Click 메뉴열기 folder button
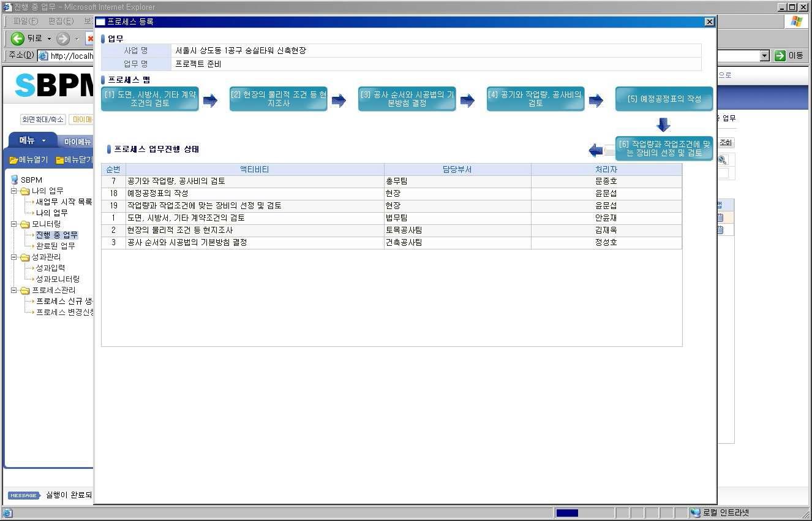Viewport: 812px width, 521px height. (x=28, y=160)
